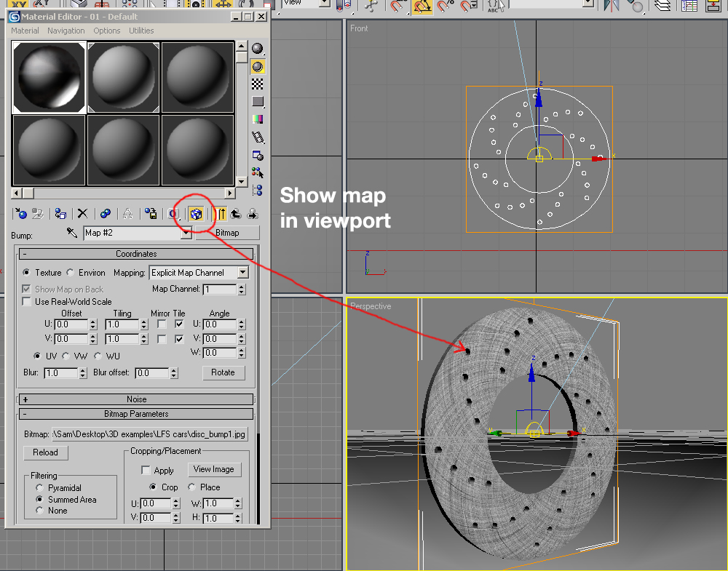Click the Reset Map X icon
This screenshot has height=571, width=728.
82,213
